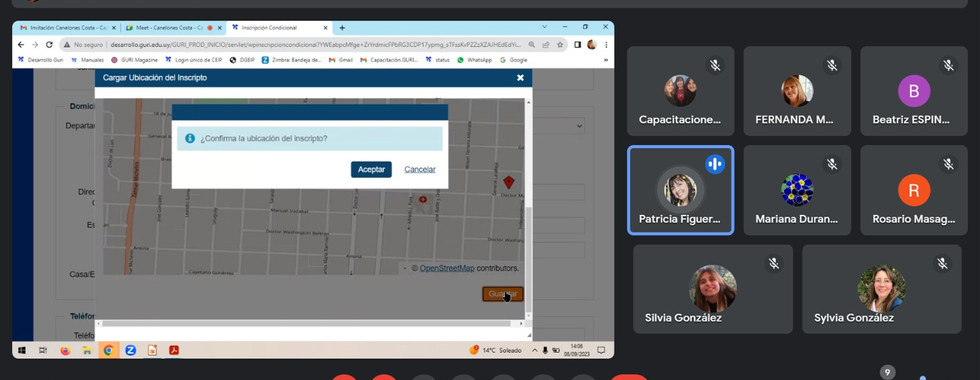Go back in browser history

click(21, 44)
